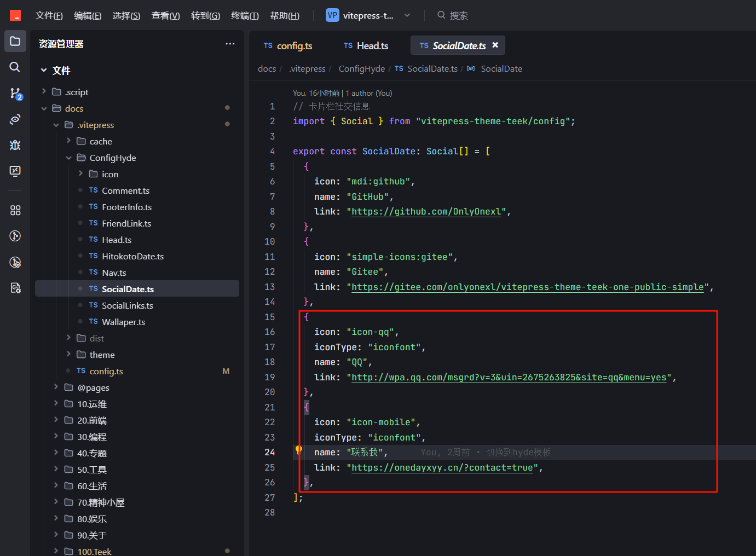Open the Extensions grid icon view
This screenshot has height=556, width=756.
point(15,210)
